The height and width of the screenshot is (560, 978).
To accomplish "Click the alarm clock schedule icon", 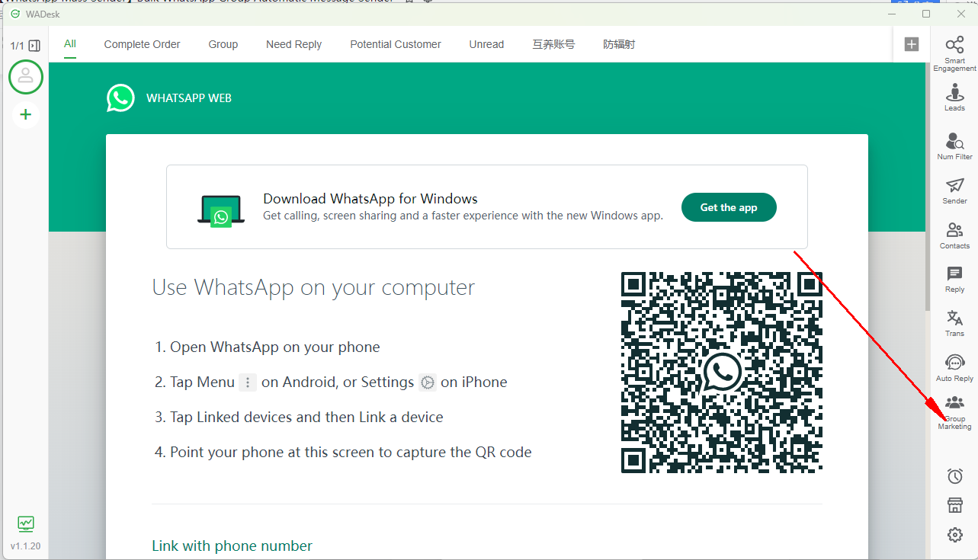I will (954, 476).
